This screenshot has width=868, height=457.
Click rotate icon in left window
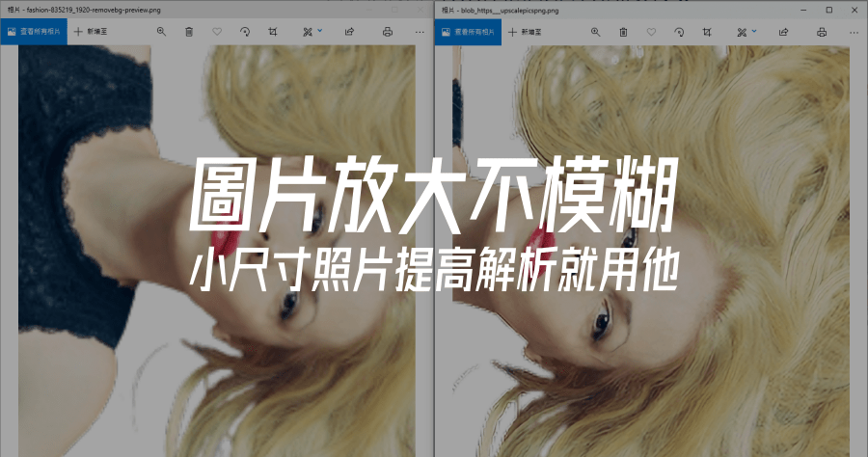tap(245, 32)
